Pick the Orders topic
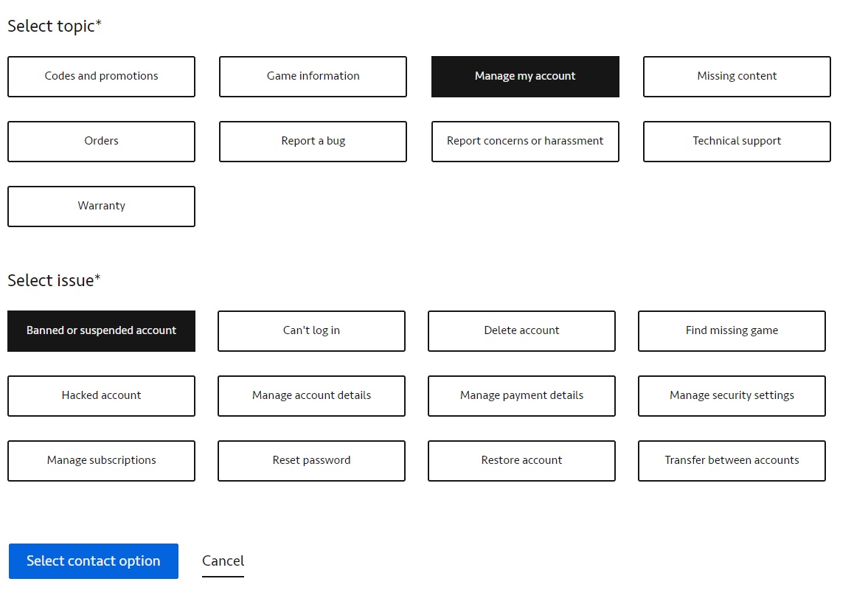 (101, 141)
